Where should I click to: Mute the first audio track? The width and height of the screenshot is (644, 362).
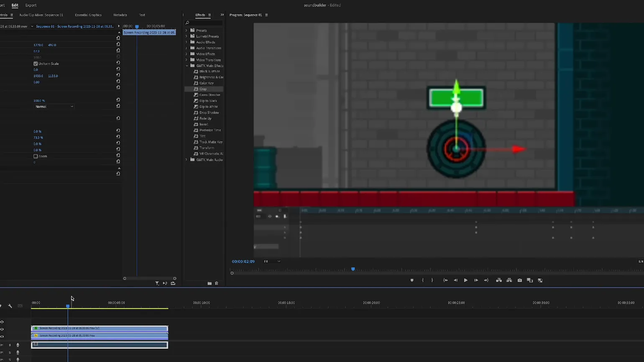coord(2,345)
